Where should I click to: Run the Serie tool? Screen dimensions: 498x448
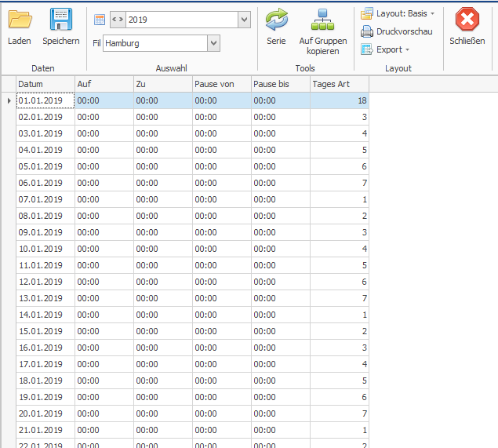pyautogui.click(x=276, y=20)
